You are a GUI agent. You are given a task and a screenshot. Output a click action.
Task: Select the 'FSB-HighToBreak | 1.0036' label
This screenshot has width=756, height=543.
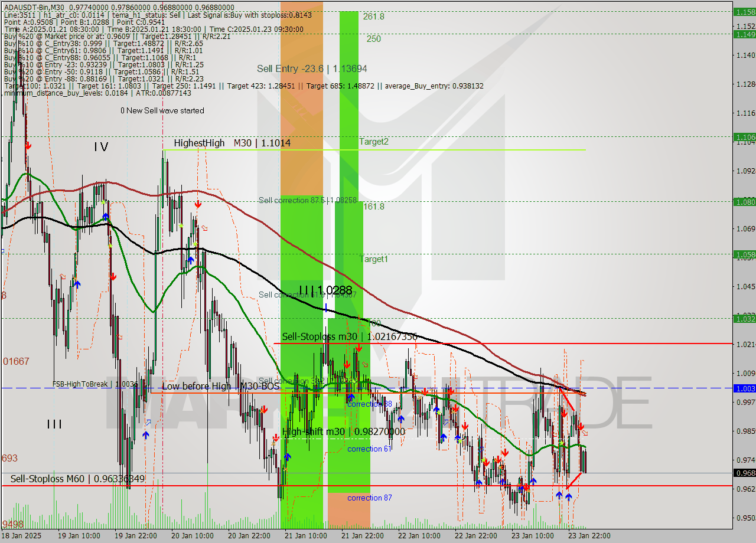[95, 384]
